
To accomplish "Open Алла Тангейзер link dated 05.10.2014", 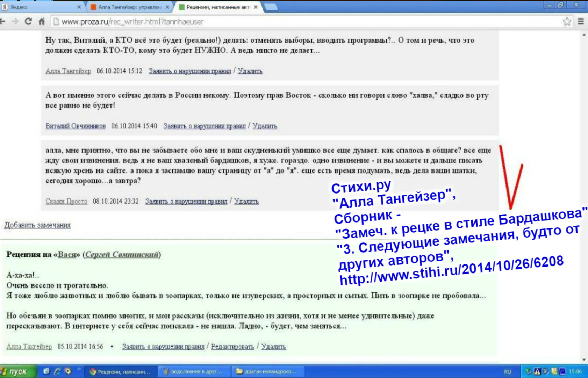I will point(29,346).
